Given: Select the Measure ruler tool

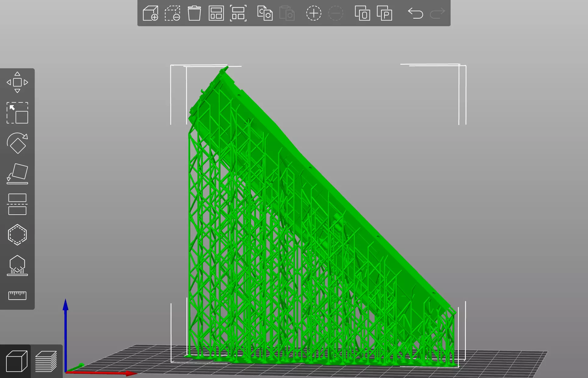Looking at the screenshot, I should point(17,295).
